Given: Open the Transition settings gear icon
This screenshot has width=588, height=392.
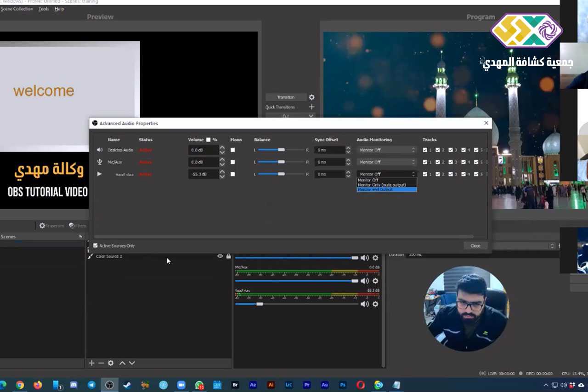Looking at the screenshot, I should [311, 97].
